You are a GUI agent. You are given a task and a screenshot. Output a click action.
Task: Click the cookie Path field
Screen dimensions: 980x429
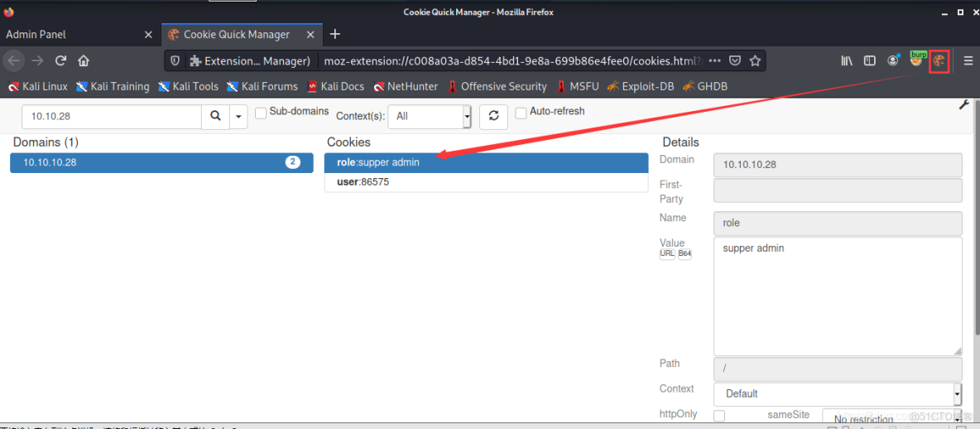click(x=838, y=369)
